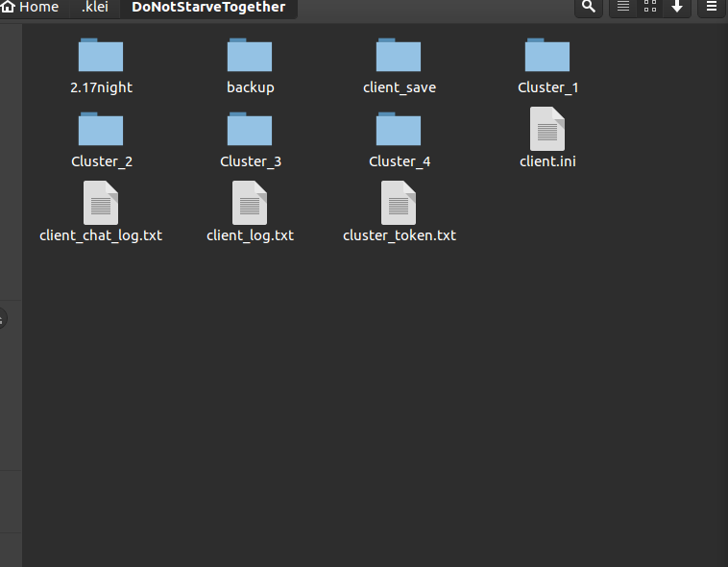The image size is (728, 567).
Task: Select client_log.txt file icon
Action: tap(250, 203)
